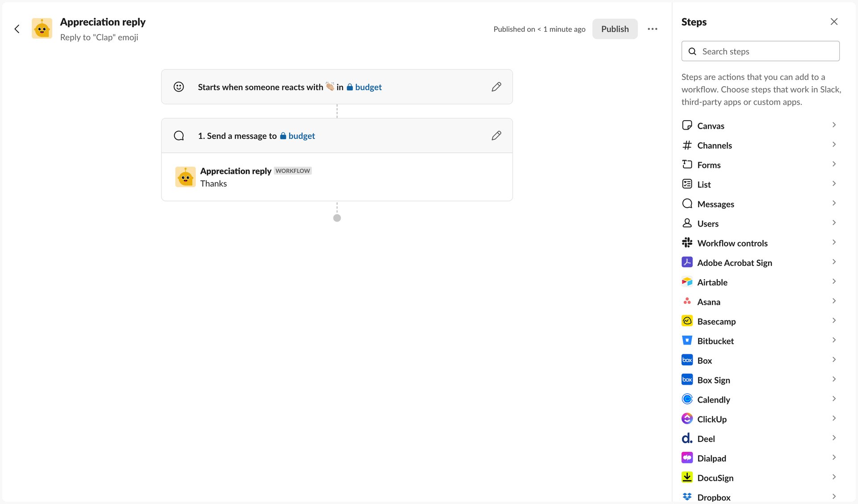Select the Users step icon

coord(687,223)
